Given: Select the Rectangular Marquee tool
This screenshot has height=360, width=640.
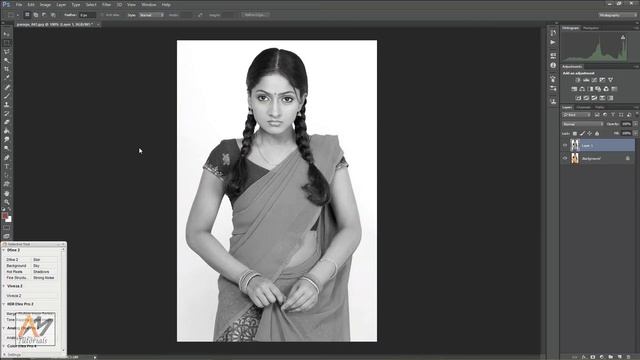Looking at the screenshot, I should coord(7,43).
